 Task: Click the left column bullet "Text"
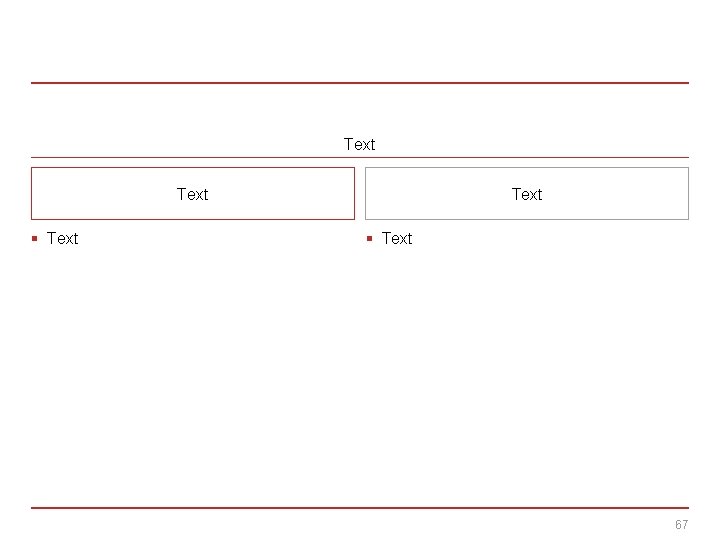click(62, 238)
